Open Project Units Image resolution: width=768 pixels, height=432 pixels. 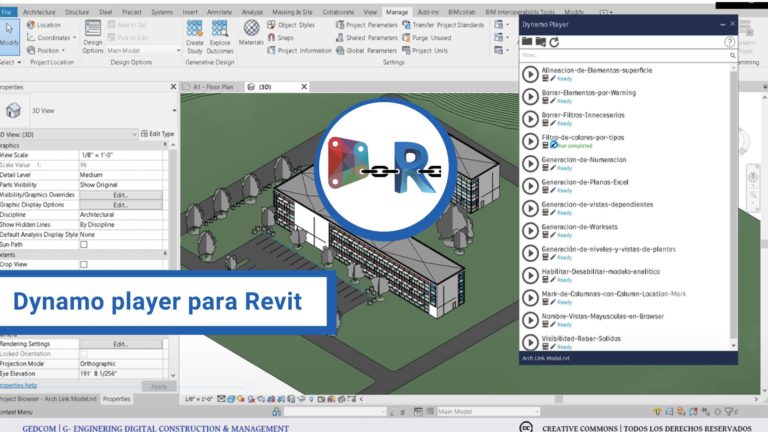pyautogui.click(x=425, y=50)
